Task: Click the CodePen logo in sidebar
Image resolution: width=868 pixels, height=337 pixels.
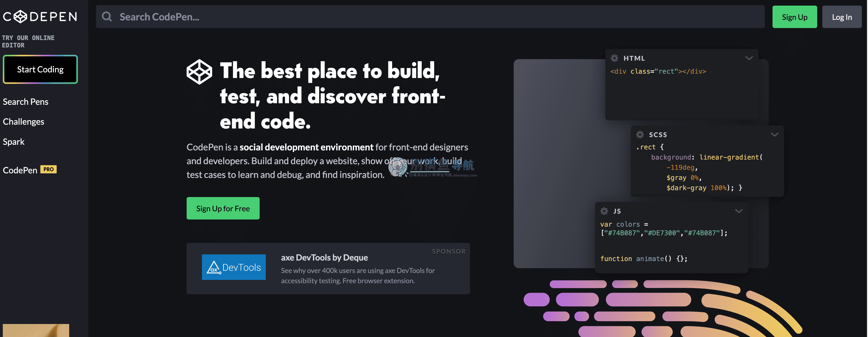Action: click(x=40, y=17)
